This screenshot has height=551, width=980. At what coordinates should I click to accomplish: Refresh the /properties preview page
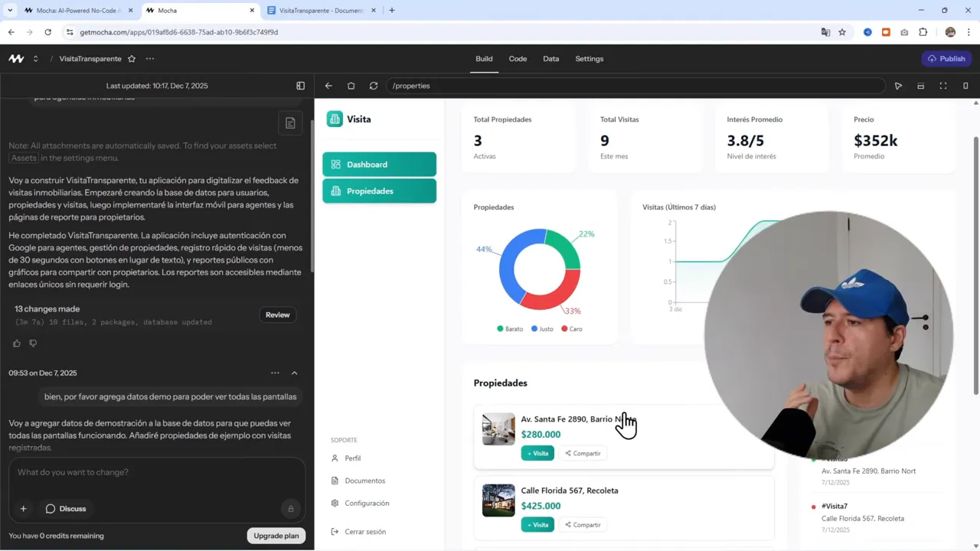(x=373, y=86)
